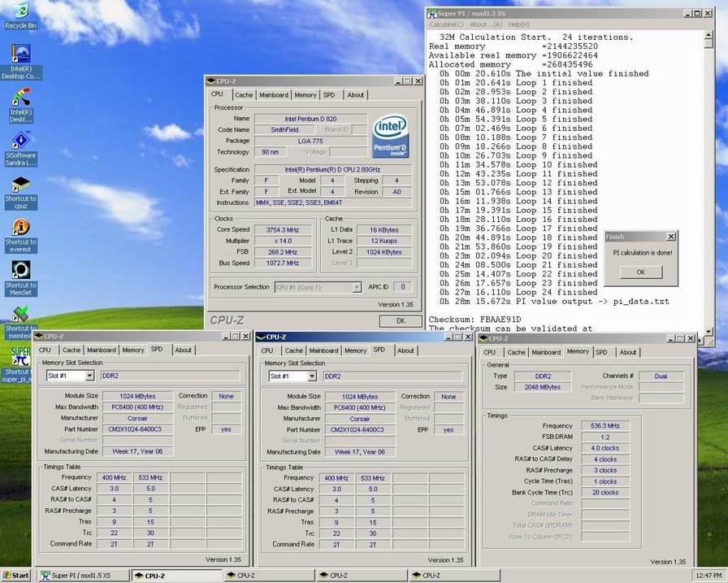728x583 pixels.
Task: Open the Calculate menu in Super PI
Action: (448, 24)
